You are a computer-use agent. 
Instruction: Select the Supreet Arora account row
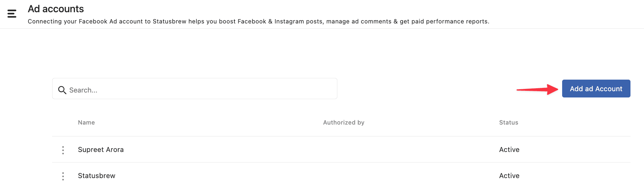point(341,149)
